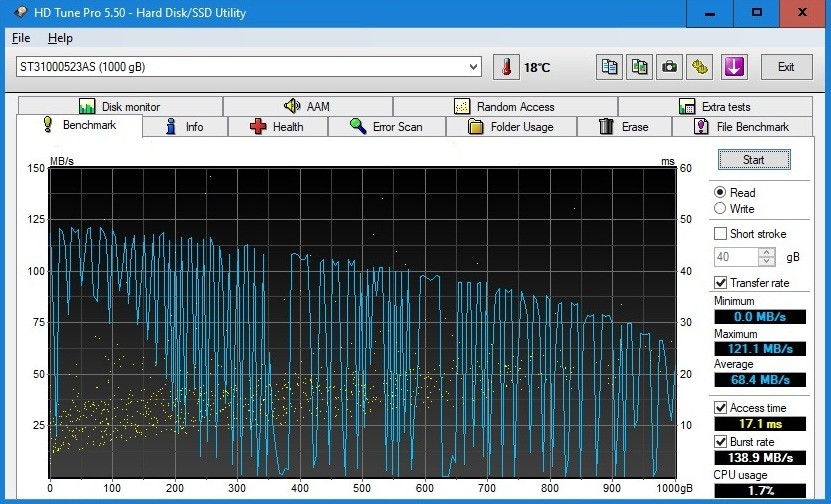Click the 1.7% CPU usage value
Viewport: 831px width, 504px height.
[x=760, y=491]
